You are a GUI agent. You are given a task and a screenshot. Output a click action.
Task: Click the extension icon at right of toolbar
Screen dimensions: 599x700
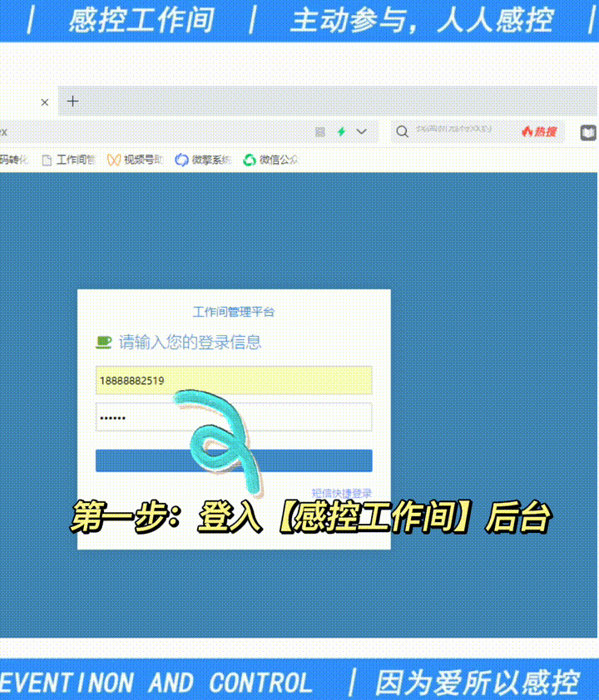coord(588,132)
